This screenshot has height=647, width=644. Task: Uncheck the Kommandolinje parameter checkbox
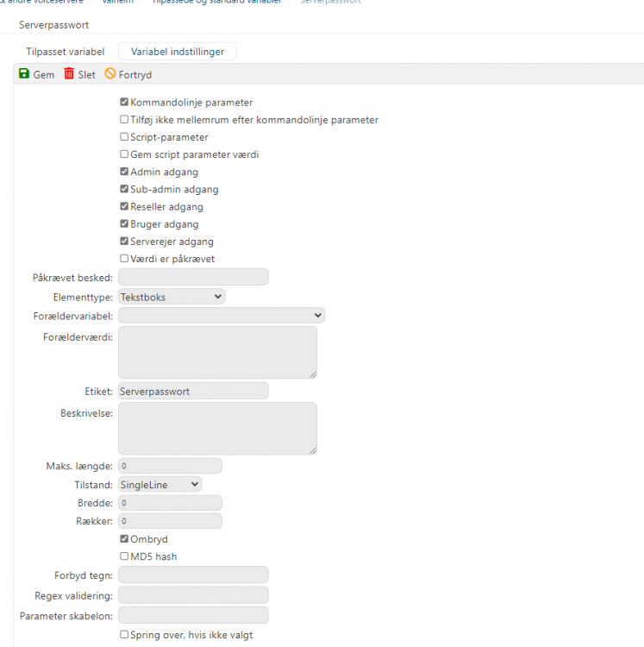point(124,103)
